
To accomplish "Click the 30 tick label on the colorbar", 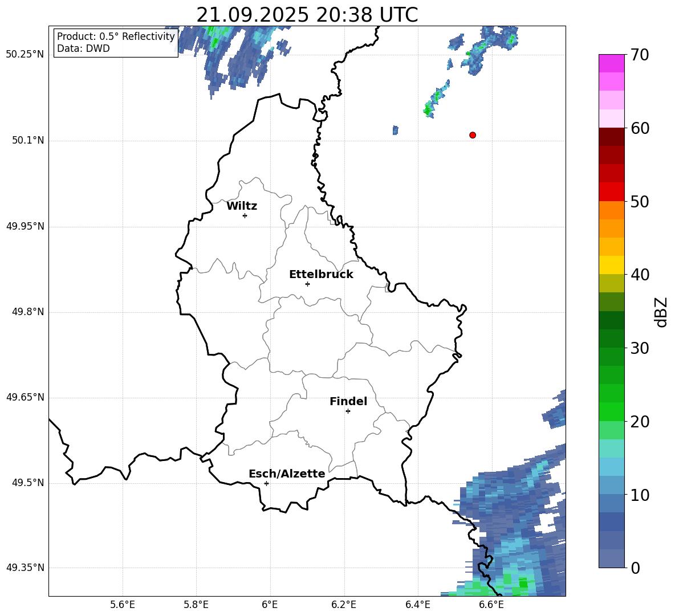I will pyautogui.click(x=640, y=348).
